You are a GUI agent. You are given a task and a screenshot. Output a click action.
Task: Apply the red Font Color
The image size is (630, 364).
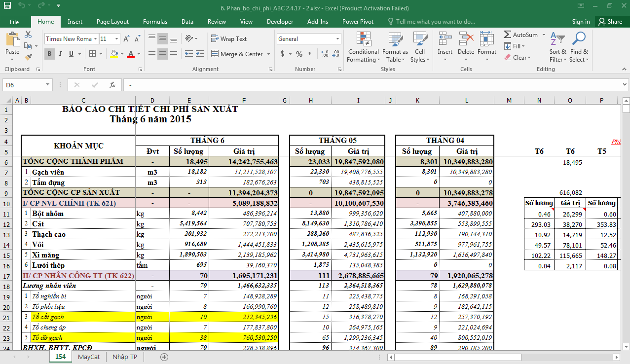[x=131, y=54]
